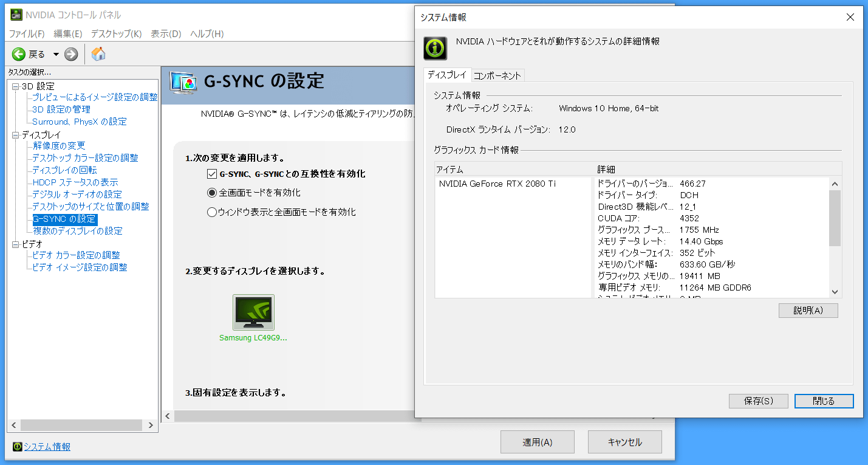Click the Samsung LC49G9 monitor icon
The image size is (868, 465).
coord(253,312)
